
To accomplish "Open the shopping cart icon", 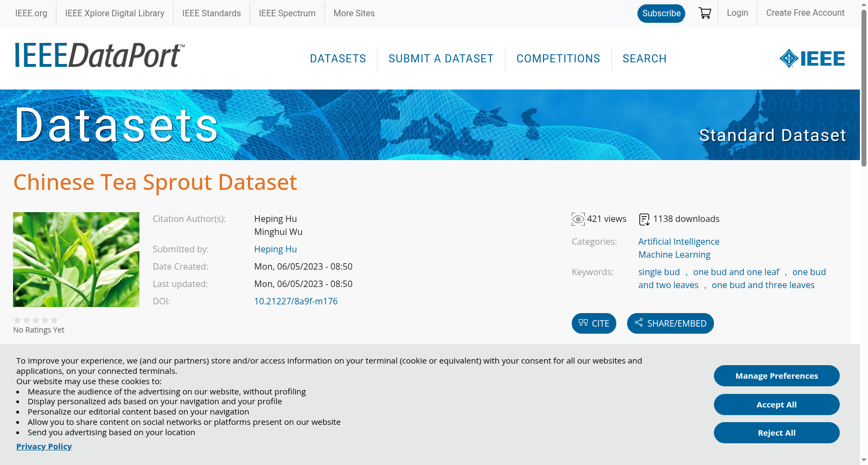I will (705, 13).
